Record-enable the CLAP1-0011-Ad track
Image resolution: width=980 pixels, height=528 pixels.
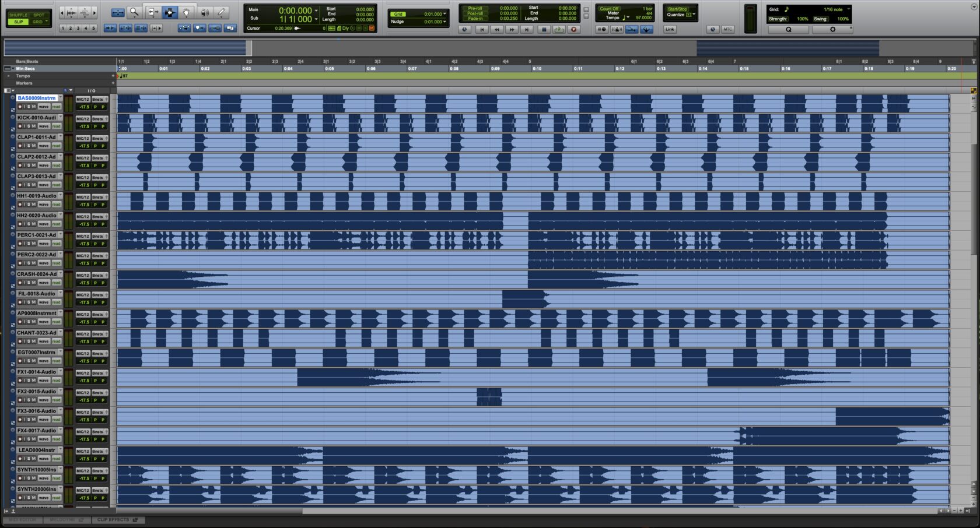[x=20, y=146]
